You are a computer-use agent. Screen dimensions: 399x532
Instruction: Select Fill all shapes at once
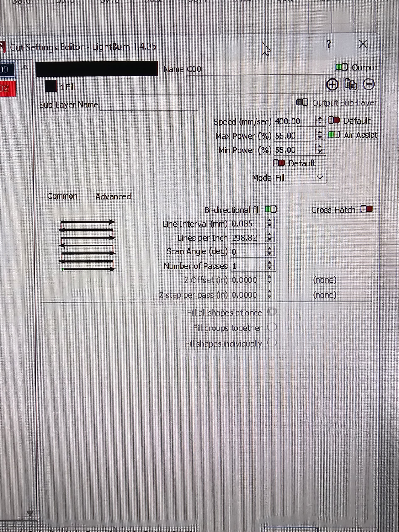tap(272, 312)
